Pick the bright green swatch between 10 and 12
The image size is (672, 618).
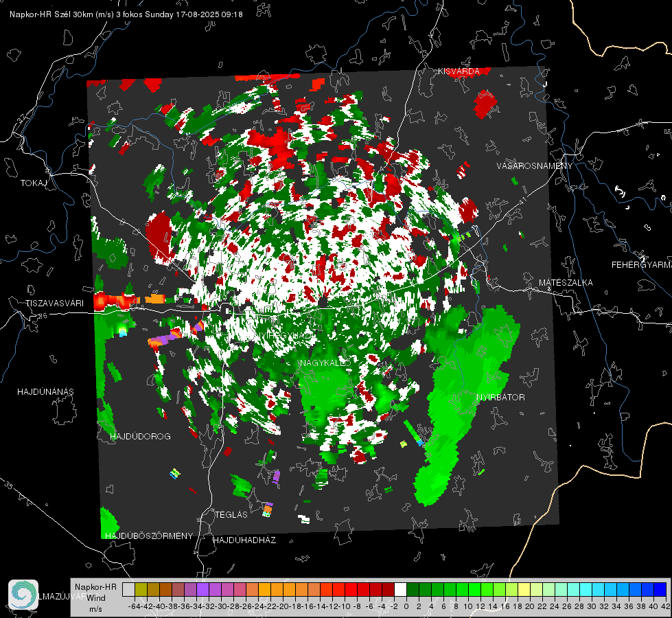pos(474,589)
